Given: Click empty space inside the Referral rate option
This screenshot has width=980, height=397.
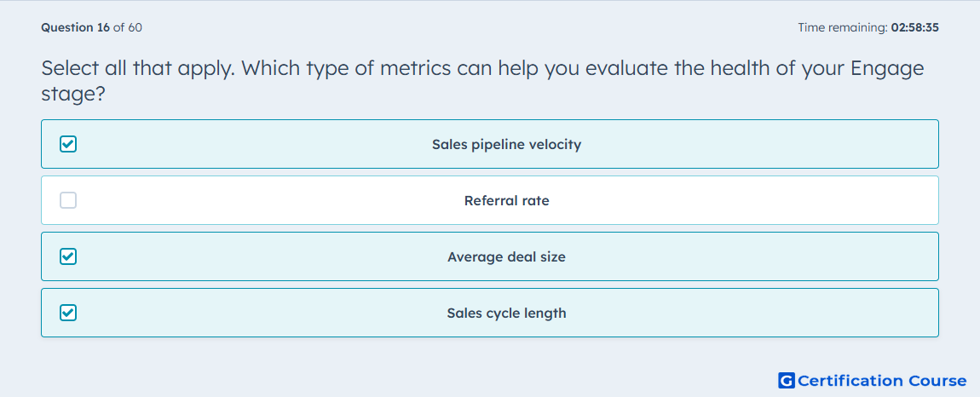Looking at the screenshot, I should point(750,201).
